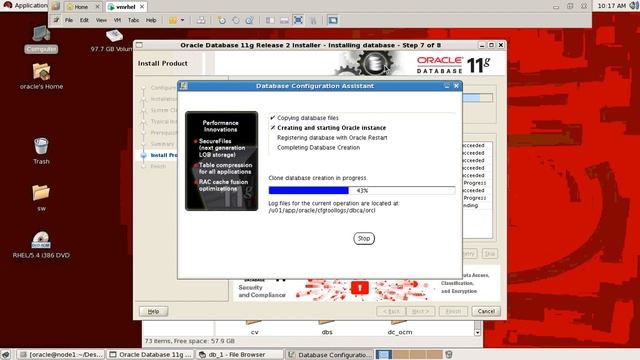Image resolution: width=640 pixels, height=360 pixels.
Task: Select 'Install Product' step in installer sidebar
Action: click(x=163, y=155)
